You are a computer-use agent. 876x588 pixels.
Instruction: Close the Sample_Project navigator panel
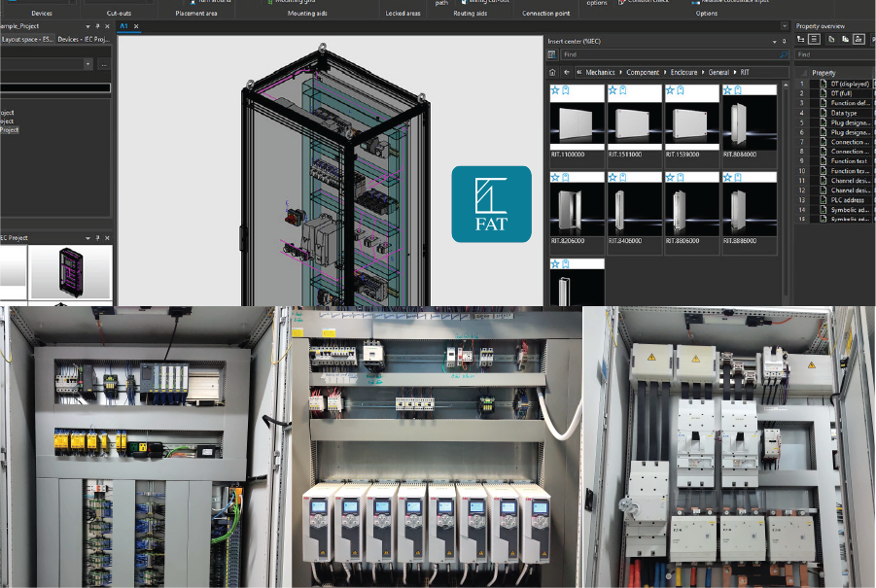[107, 26]
